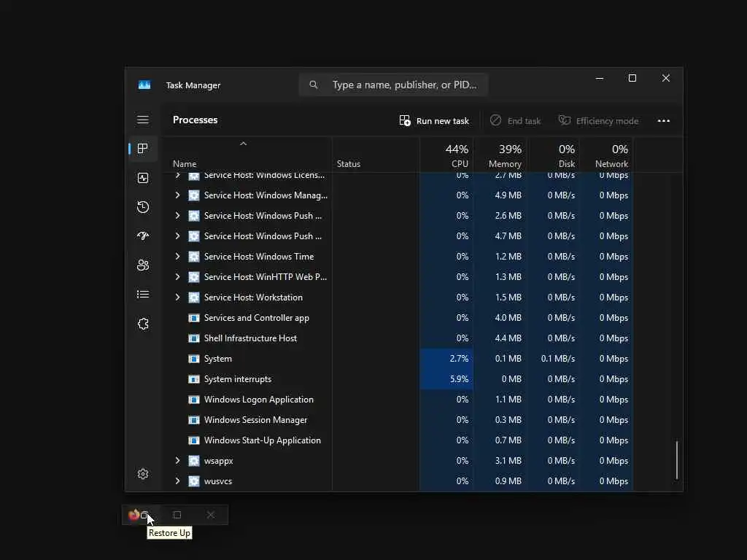Click Windows Start-Up Application icon

pyautogui.click(x=194, y=440)
